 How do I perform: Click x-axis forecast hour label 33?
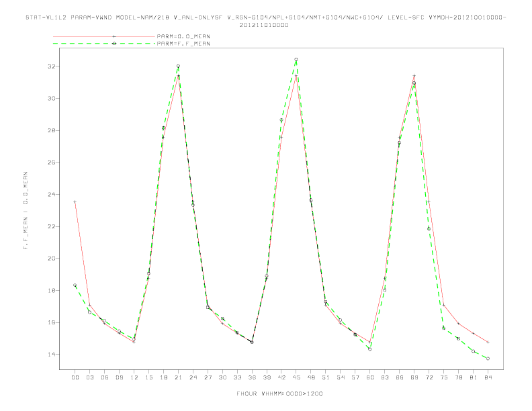(237, 377)
